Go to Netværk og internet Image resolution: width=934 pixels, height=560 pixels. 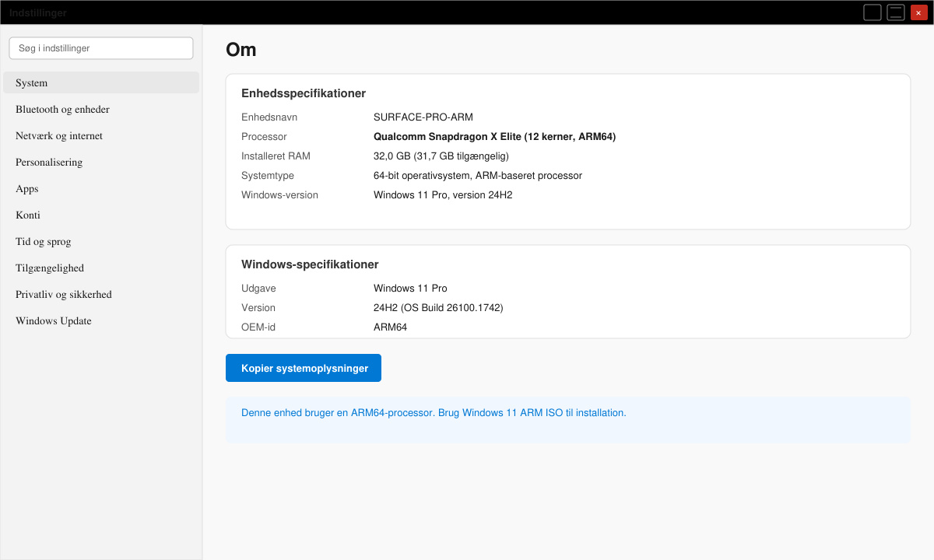click(101, 135)
